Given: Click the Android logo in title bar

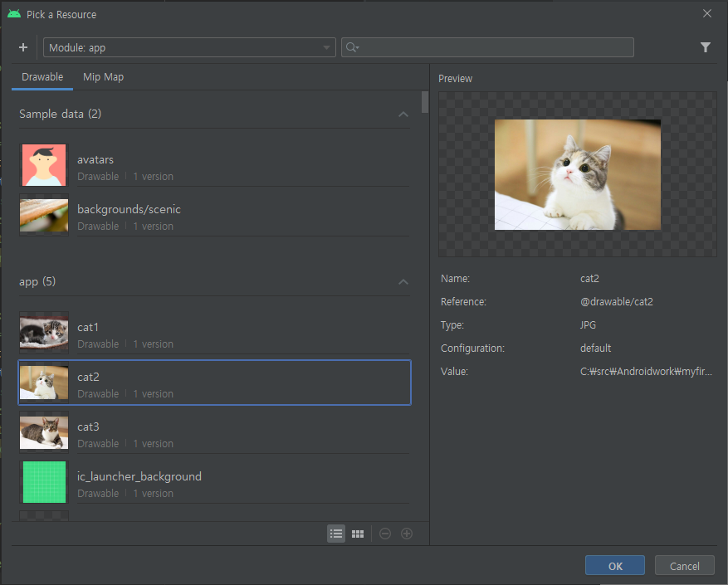Looking at the screenshot, I should [x=14, y=14].
